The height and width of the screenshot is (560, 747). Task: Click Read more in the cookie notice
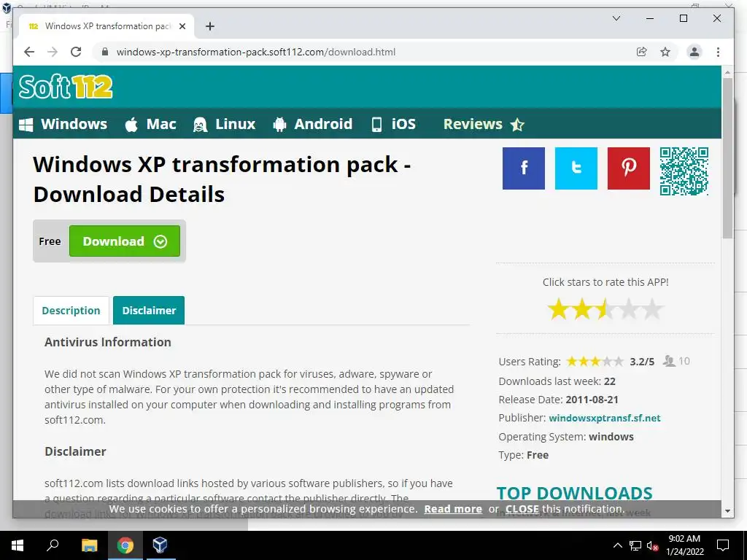pyautogui.click(x=453, y=508)
